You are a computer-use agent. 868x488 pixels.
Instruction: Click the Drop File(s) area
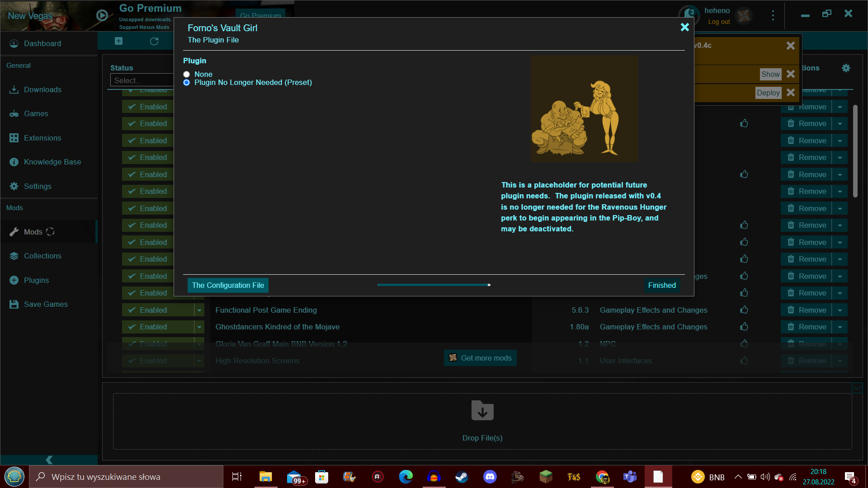click(482, 421)
